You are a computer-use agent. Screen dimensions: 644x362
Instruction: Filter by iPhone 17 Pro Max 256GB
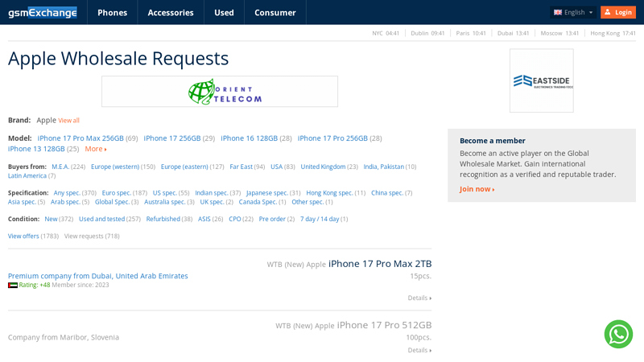tap(80, 138)
